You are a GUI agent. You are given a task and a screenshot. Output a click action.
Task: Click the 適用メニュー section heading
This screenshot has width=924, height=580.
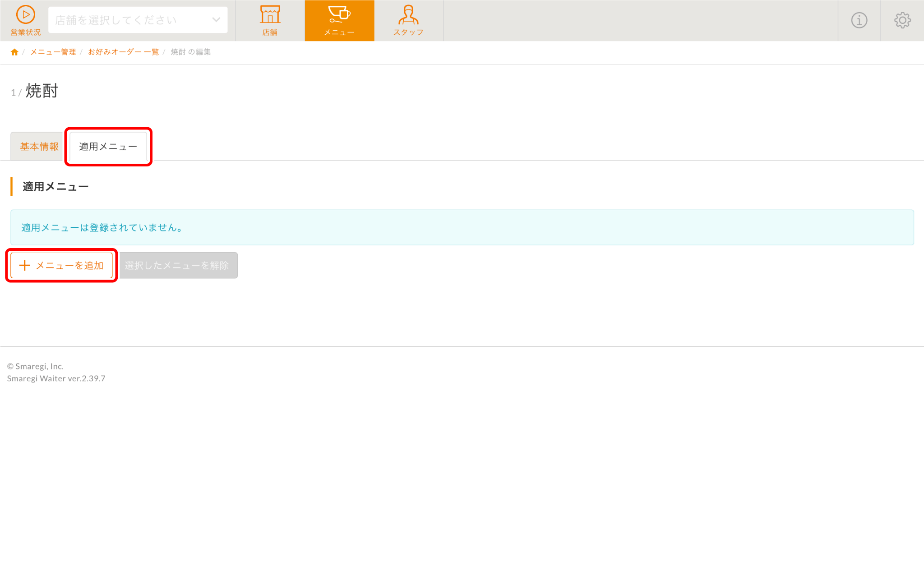[x=55, y=187]
